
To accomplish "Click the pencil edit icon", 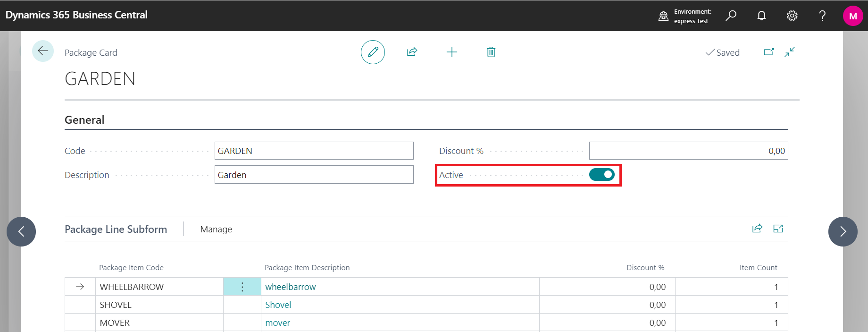I will click(x=373, y=52).
